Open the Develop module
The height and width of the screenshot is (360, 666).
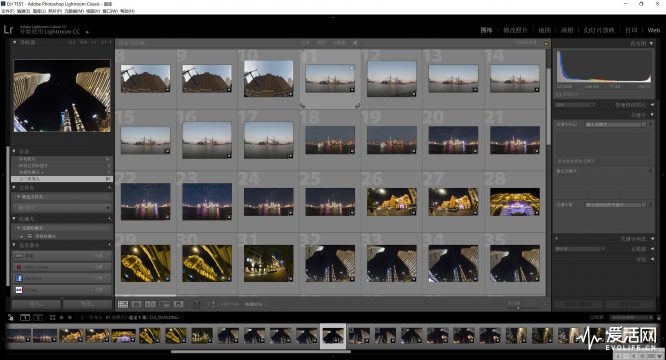coord(515,30)
